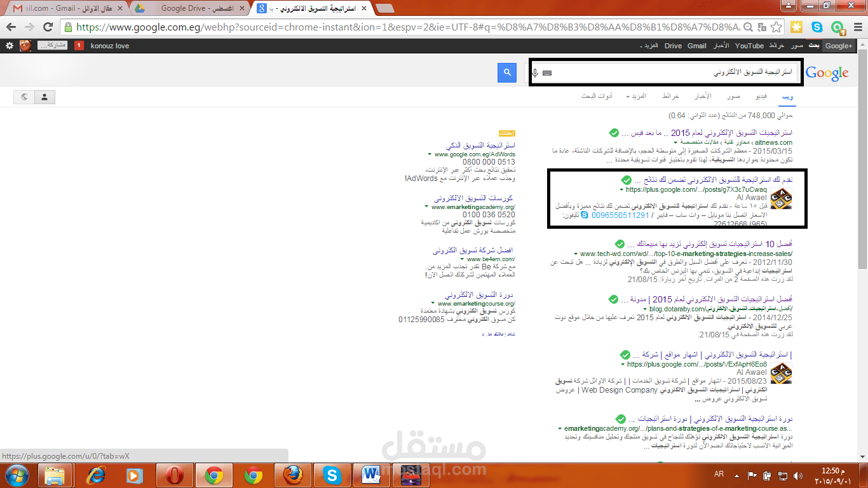Image resolution: width=868 pixels, height=488 pixels.
Task: Open the Chrome hamburger menu
Action: 857,27
